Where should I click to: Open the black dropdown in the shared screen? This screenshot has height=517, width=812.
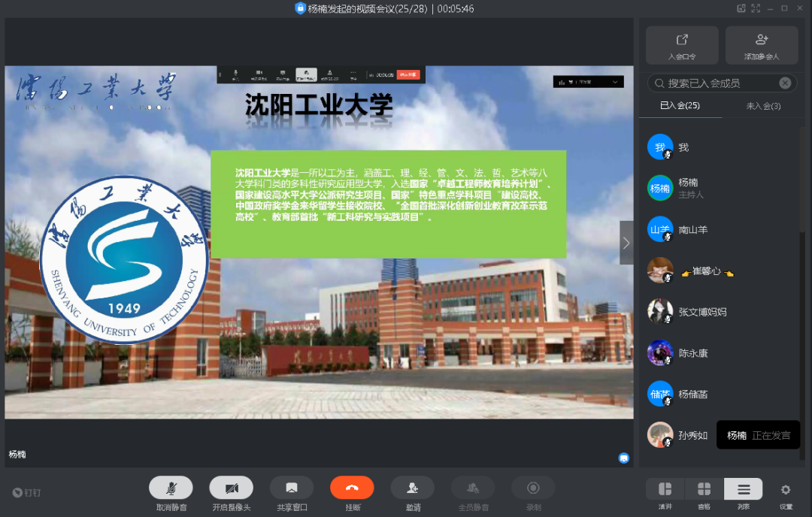(x=588, y=82)
